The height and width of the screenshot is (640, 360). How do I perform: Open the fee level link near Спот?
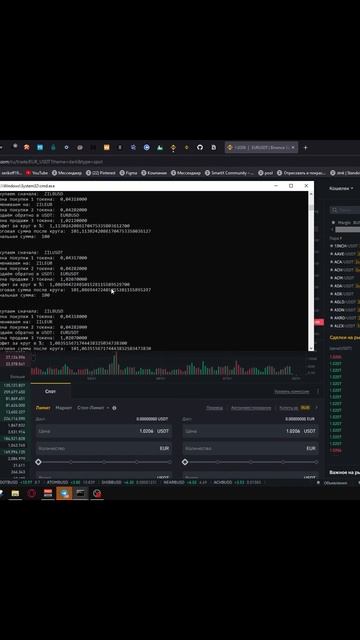point(291,391)
